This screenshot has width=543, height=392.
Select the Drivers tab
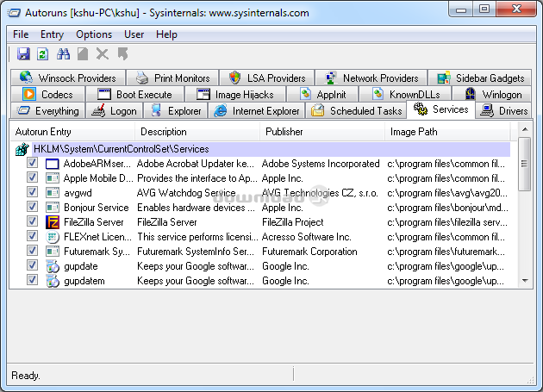click(x=503, y=111)
